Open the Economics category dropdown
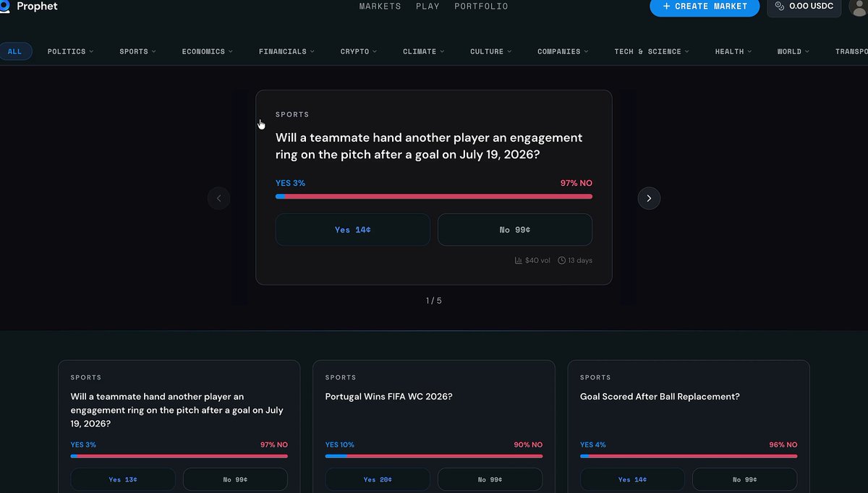868x493 pixels. (x=208, y=51)
